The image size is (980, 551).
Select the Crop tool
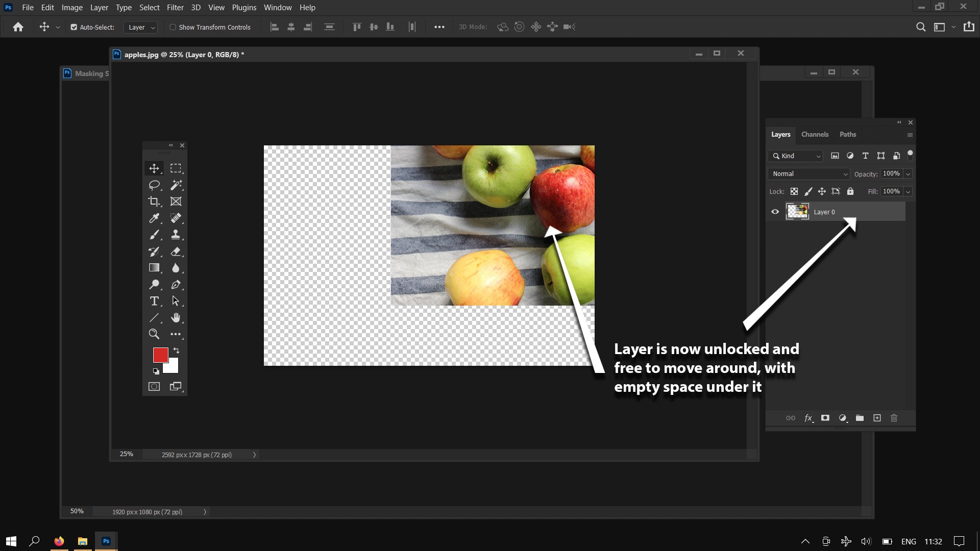pyautogui.click(x=154, y=202)
